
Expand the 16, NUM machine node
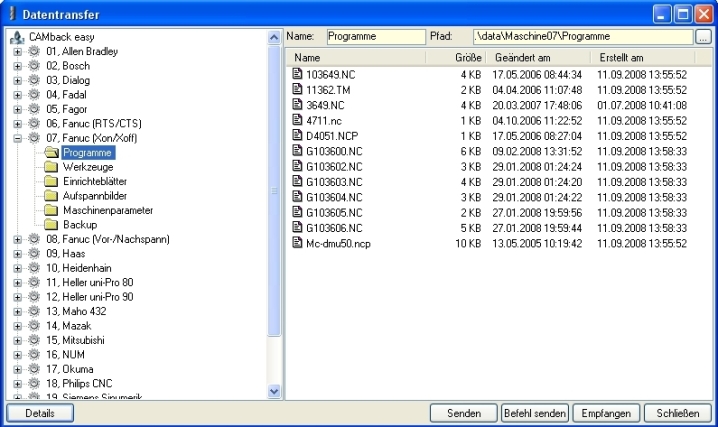(x=17, y=355)
